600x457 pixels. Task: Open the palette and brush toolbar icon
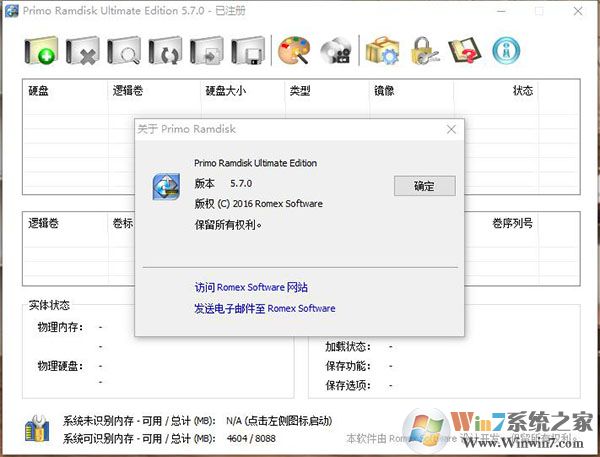click(x=294, y=50)
